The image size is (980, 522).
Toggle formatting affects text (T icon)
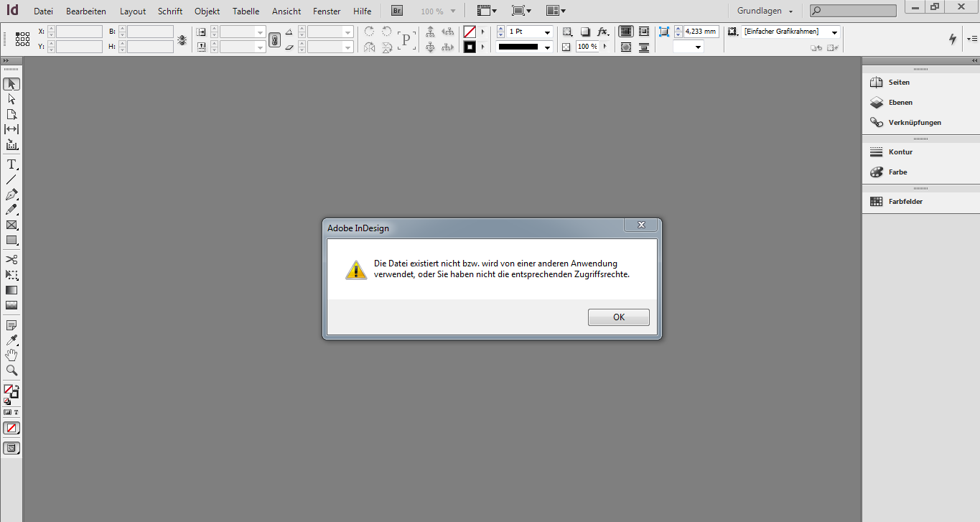point(16,412)
